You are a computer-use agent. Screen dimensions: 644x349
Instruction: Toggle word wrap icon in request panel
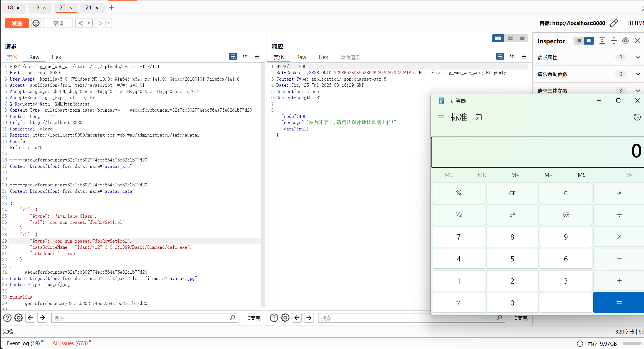pyautogui.click(x=233, y=57)
